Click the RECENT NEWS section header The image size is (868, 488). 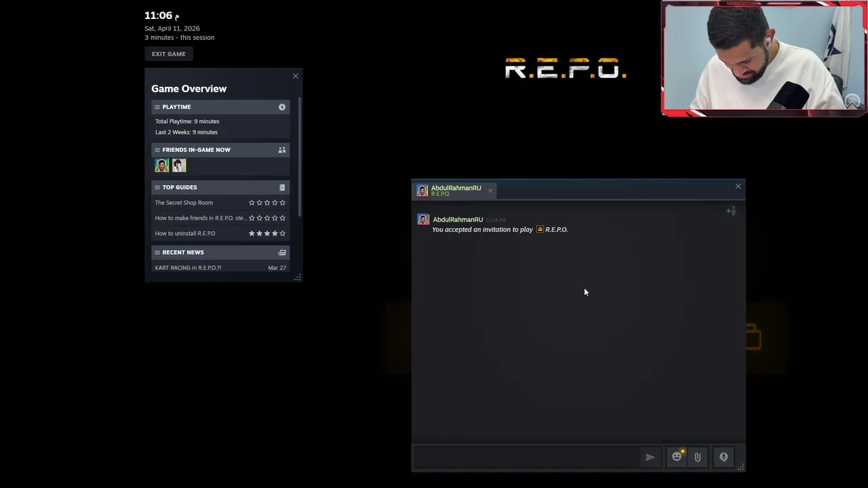click(220, 252)
